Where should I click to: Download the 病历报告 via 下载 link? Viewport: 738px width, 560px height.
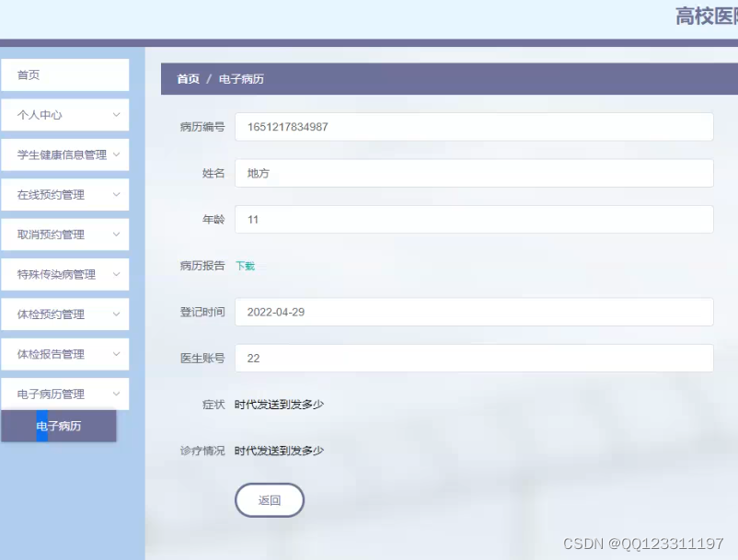coord(245,266)
